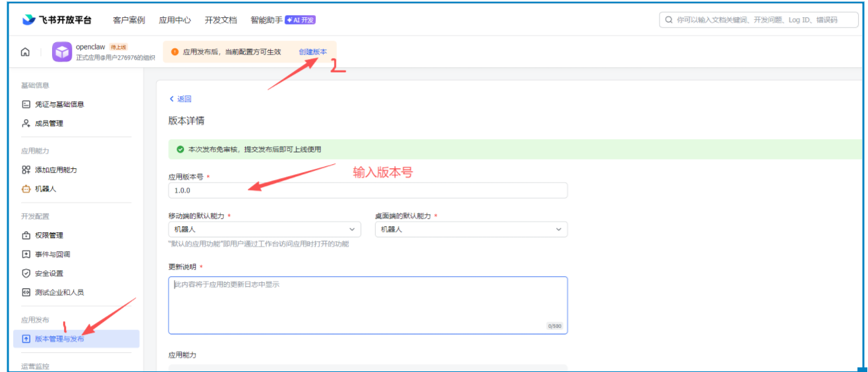Click the 待上线 status tag

(119, 47)
